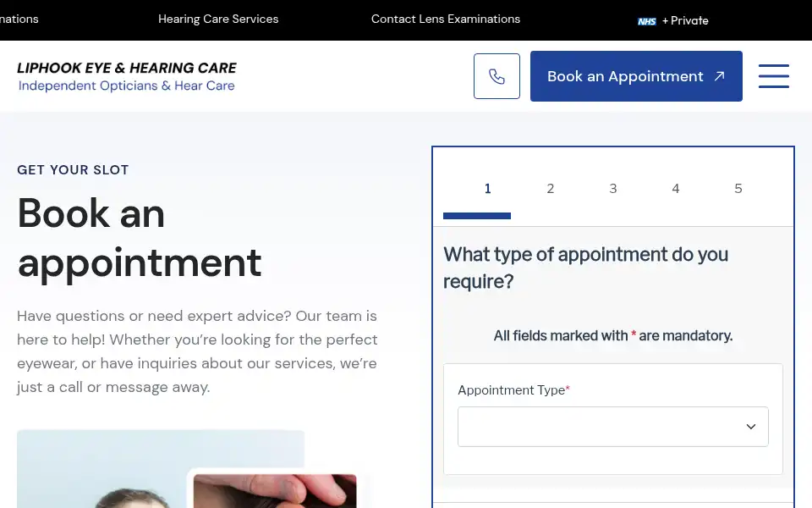
Task: Go to step 1 of booking form
Action: [x=487, y=189]
